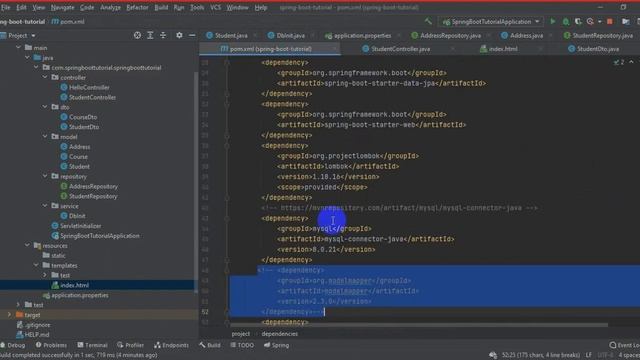Open the Event Log
The height and width of the screenshot is (360, 640).
pos(625,345)
